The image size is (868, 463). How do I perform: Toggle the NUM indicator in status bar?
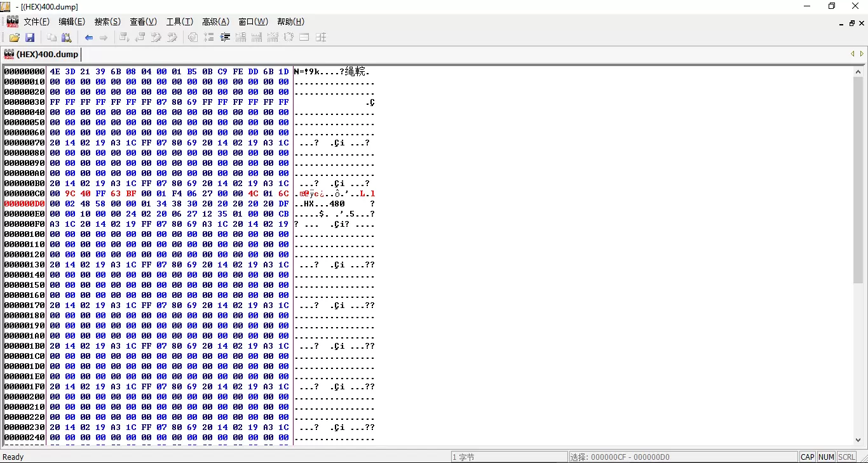826,457
